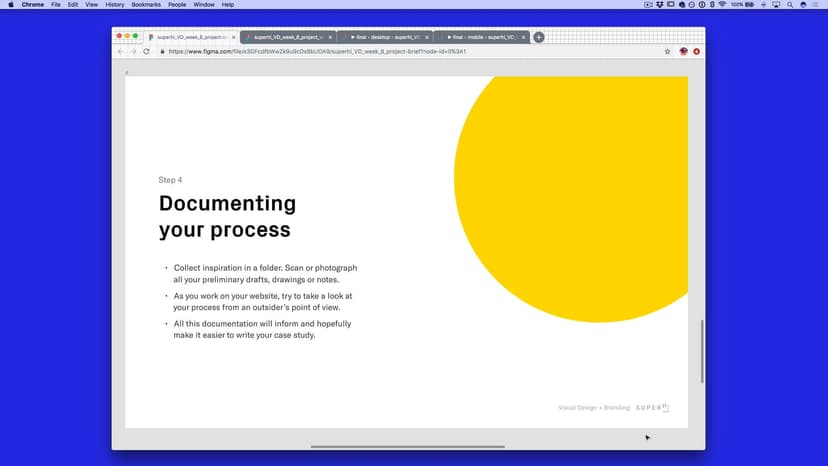Image resolution: width=828 pixels, height=466 pixels.
Task: Click the 'Documenting your process' heading
Action: pyautogui.click(x=227, y=216)
